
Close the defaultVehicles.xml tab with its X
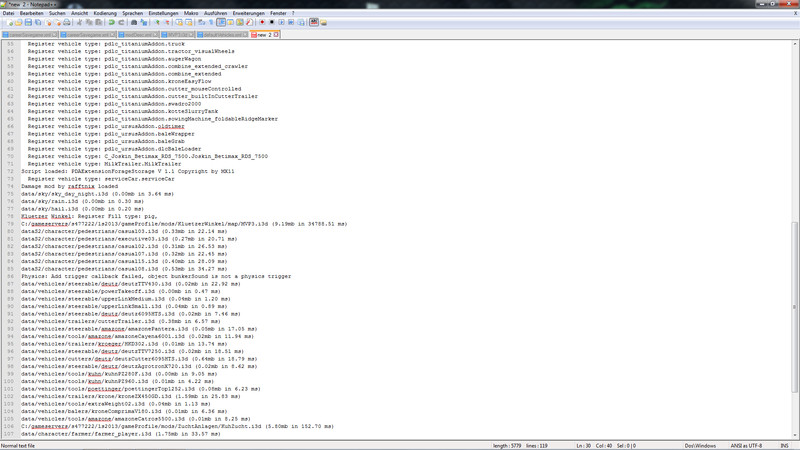click(x=245, y=35)
